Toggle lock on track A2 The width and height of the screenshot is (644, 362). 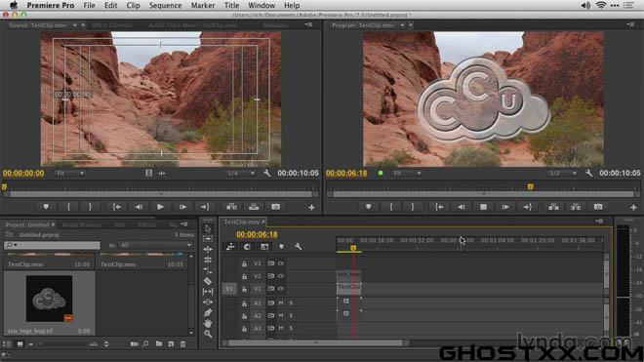[x=244, y=316]
